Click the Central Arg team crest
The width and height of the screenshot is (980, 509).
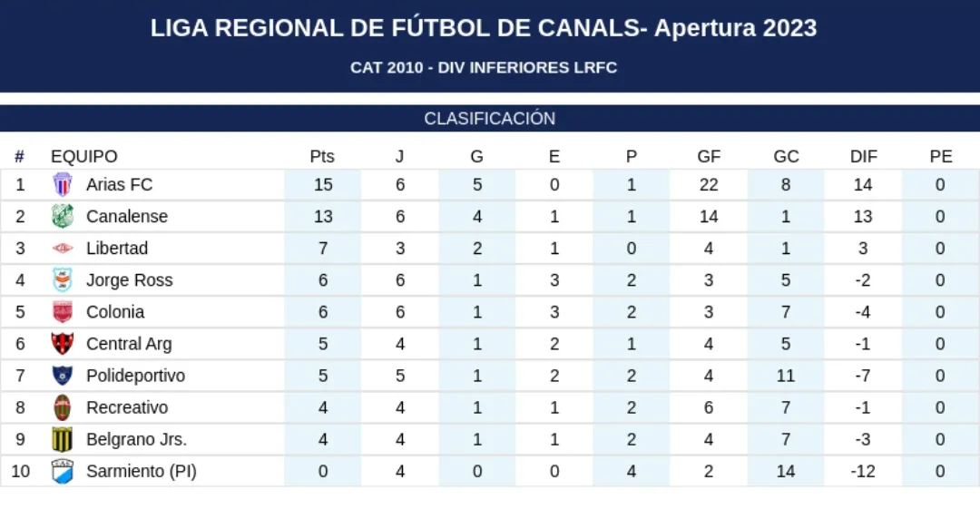(x=62, y=344)
